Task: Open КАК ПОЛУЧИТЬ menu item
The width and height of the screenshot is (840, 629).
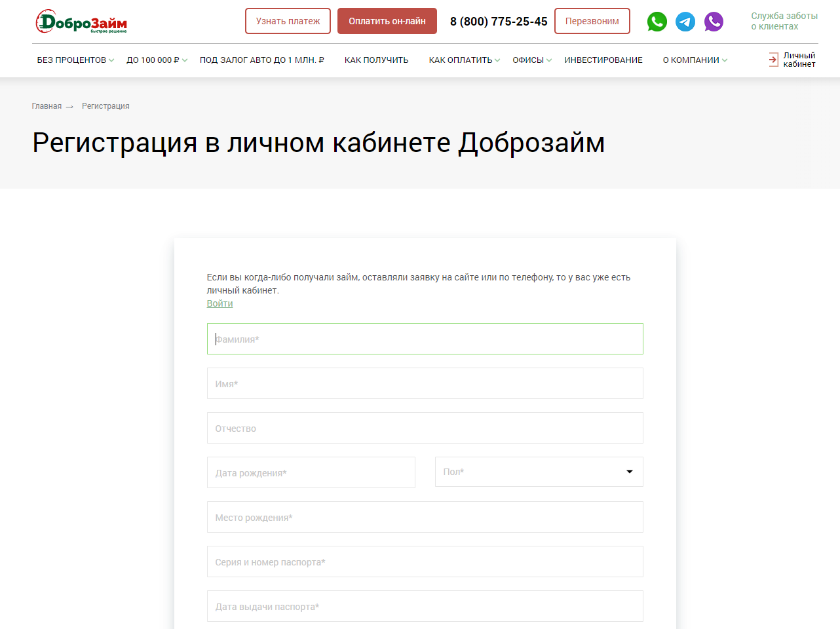Action: point(377,60)
